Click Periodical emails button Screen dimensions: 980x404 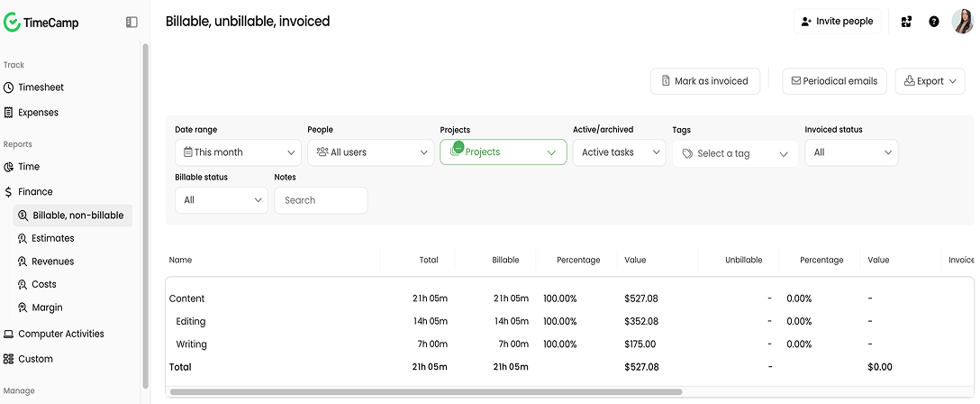(x=834, y=81)
